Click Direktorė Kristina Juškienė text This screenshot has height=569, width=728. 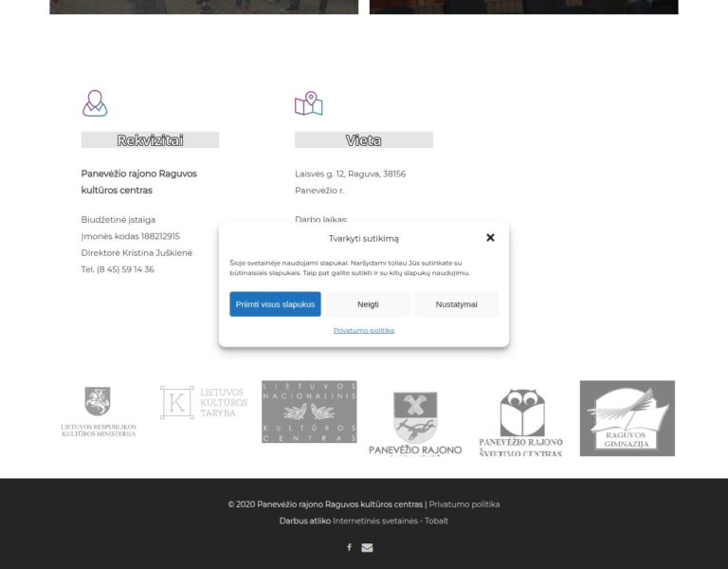(x=136, y=252)
